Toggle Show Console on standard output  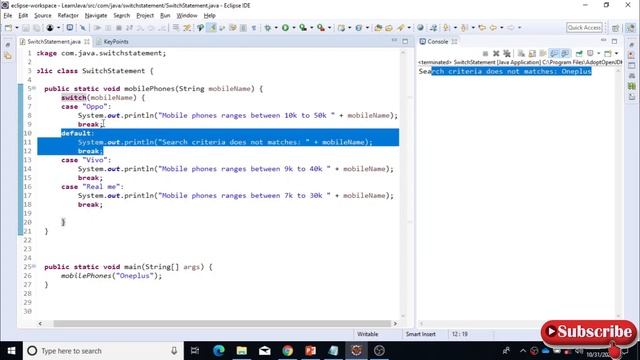tap(554, 53)
